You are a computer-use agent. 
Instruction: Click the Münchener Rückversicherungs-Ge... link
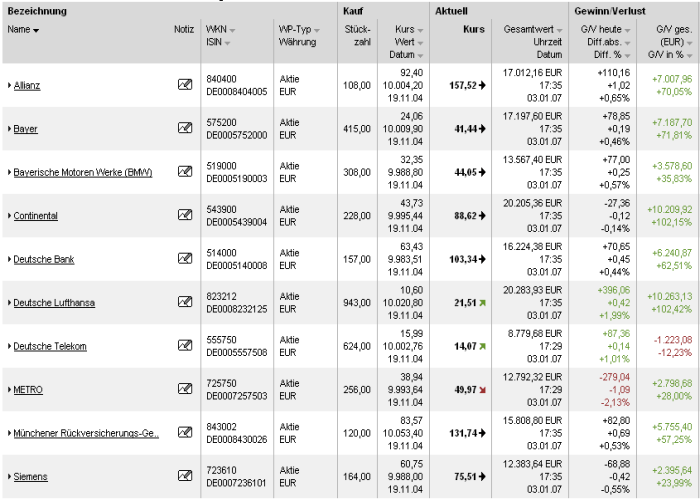click(86, 434)
